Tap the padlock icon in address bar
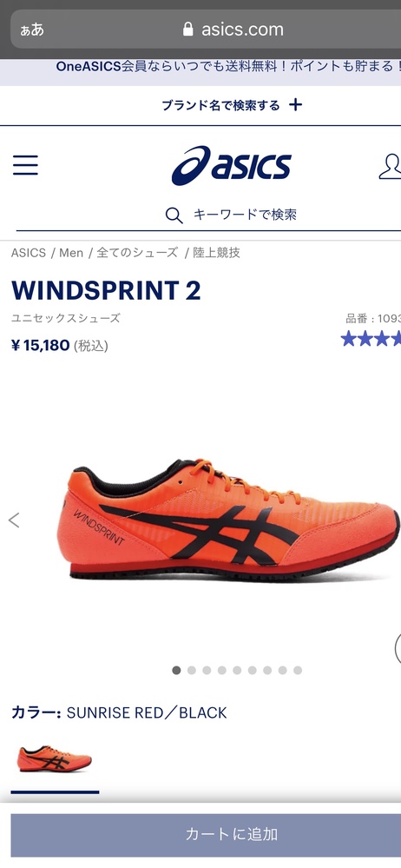401x868 pixels. 188,30
